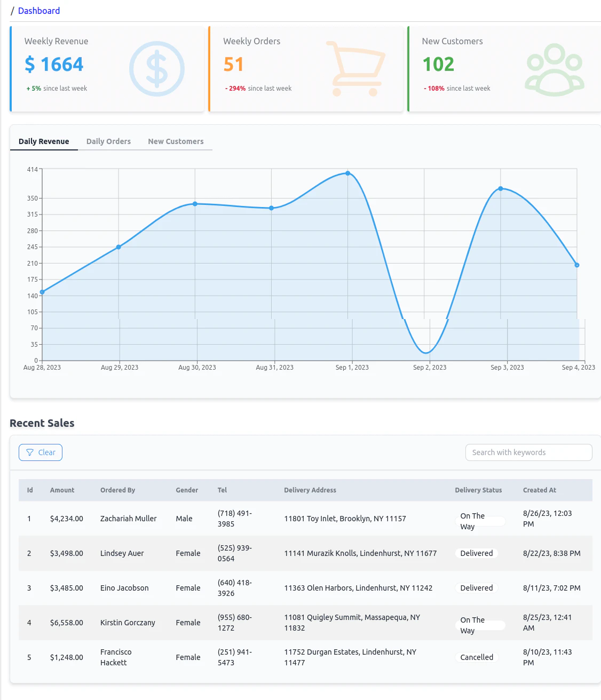This screenshot has height=700, width=601.
Task: Expand the Created At column header
Action: point(540,490)
